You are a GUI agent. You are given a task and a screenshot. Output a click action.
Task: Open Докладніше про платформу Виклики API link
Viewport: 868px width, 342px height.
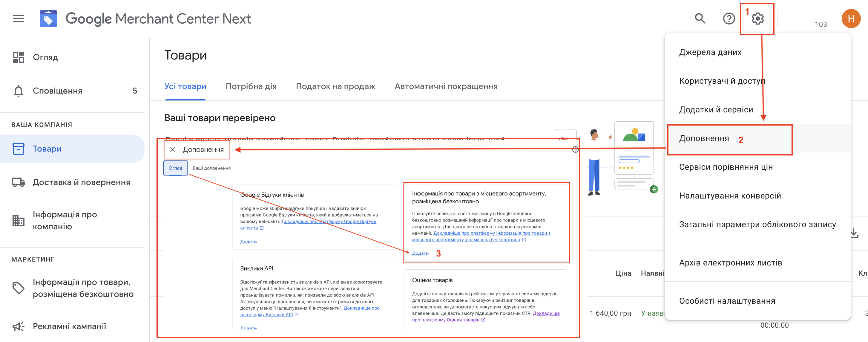point(310,311)
